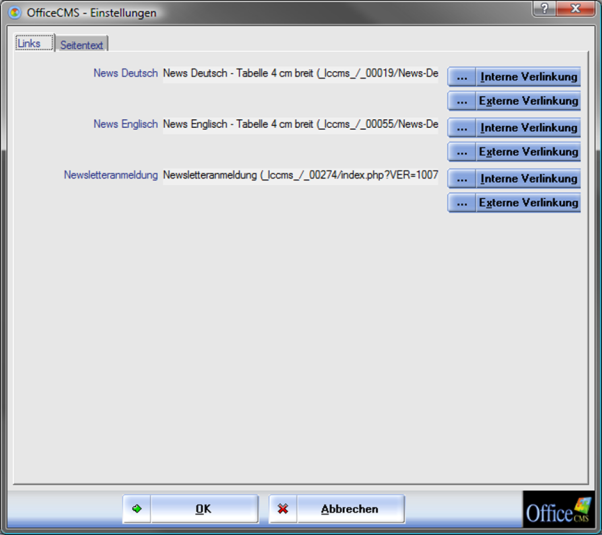The width and height of the screenshot is (602, 535).
Task: Click ellipsis icon beside News Deutsch Externe Verlinkung
Action: click(462, 101)
